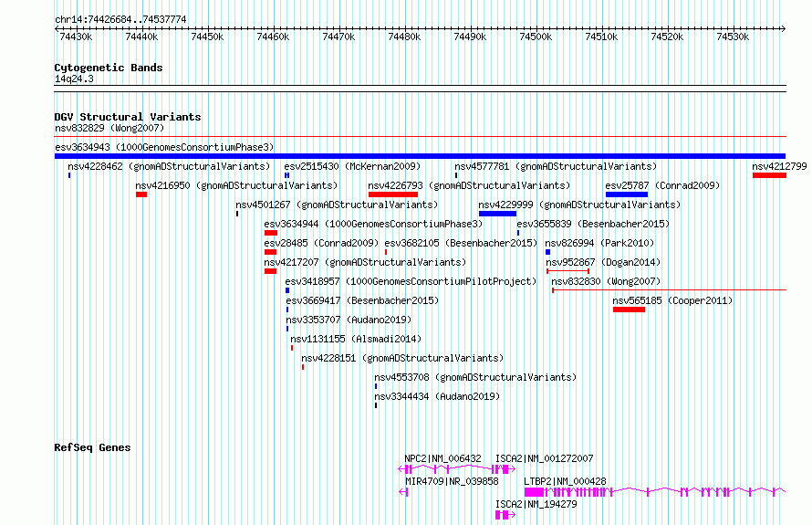Click esv28485 (Conrad2009) label

click(321, 243)
